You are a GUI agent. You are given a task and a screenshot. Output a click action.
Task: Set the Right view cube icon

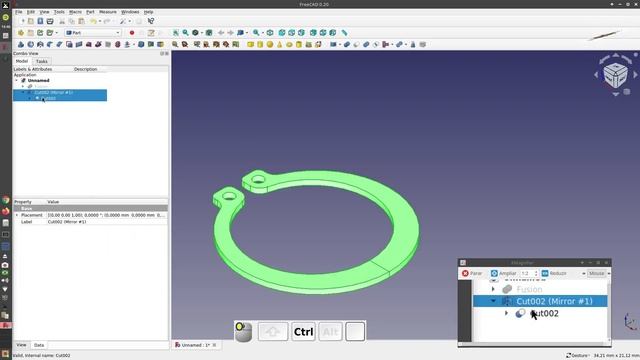[301, 33]
